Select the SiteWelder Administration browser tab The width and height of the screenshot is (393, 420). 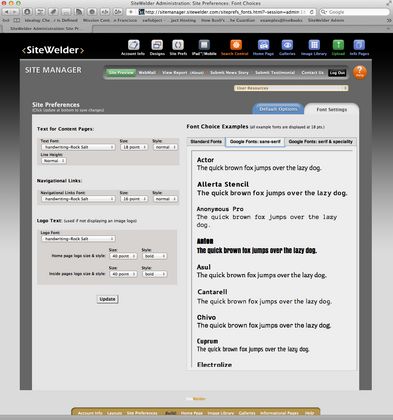click(47, 29)
